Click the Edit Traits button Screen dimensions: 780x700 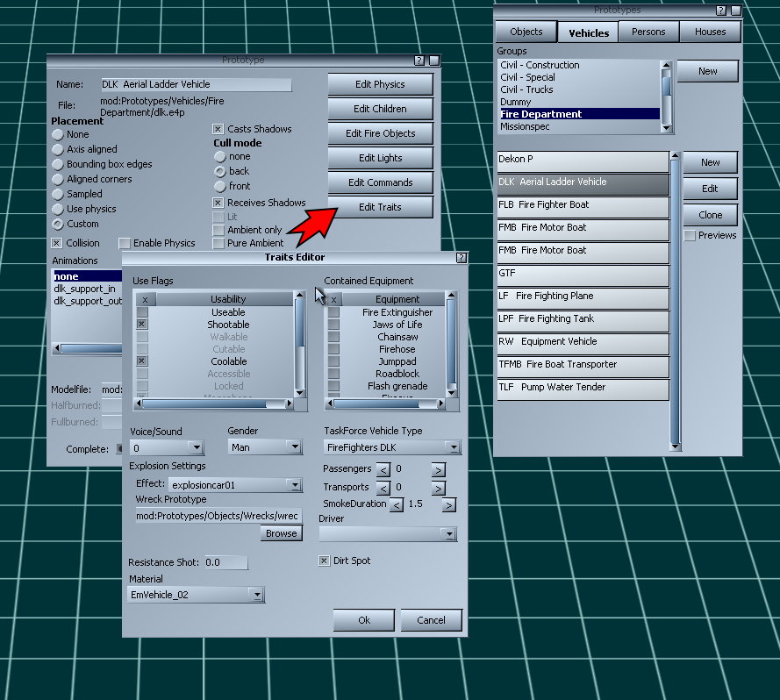click(380, 207)
